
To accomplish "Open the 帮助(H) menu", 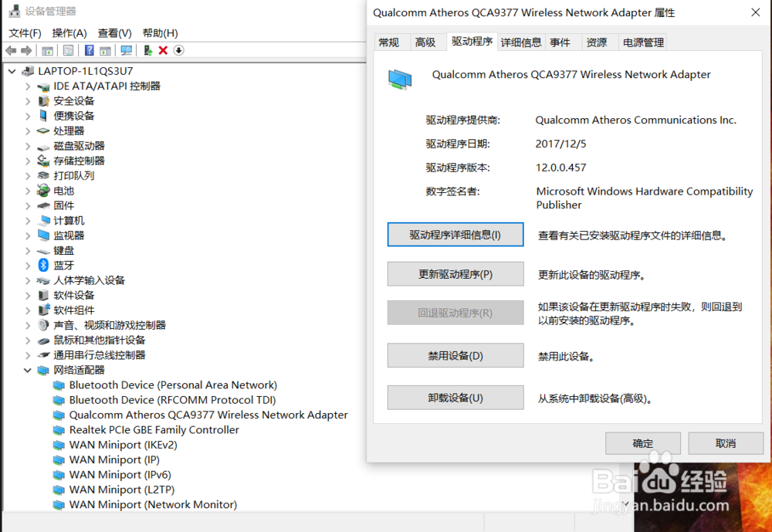I will pos(160,33).
